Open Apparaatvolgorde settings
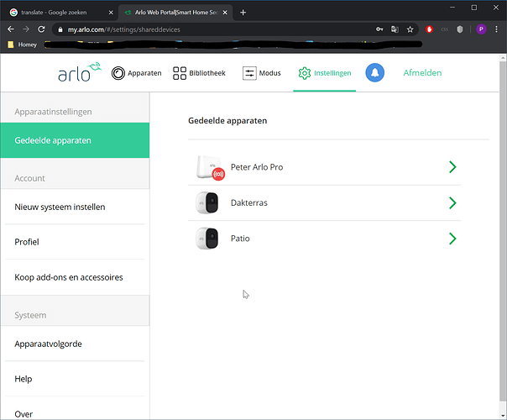The image size is (507, 420). tap(75, 344)
